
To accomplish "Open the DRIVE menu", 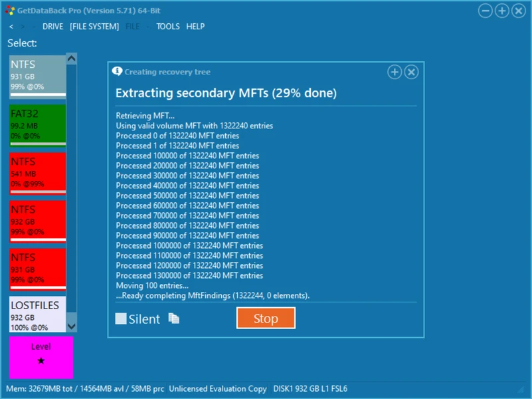I will (x=52, y=27).
